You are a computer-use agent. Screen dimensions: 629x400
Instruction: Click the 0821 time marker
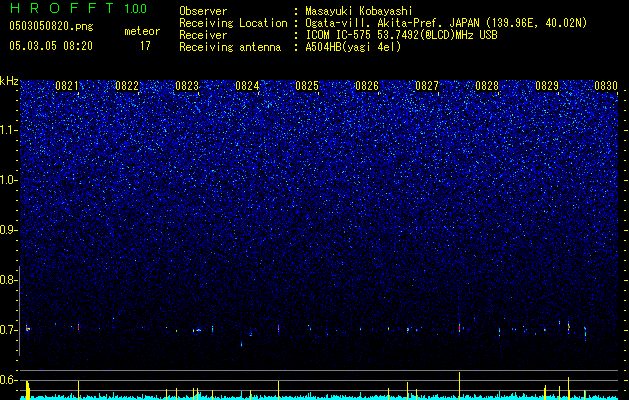click(67, 86)
